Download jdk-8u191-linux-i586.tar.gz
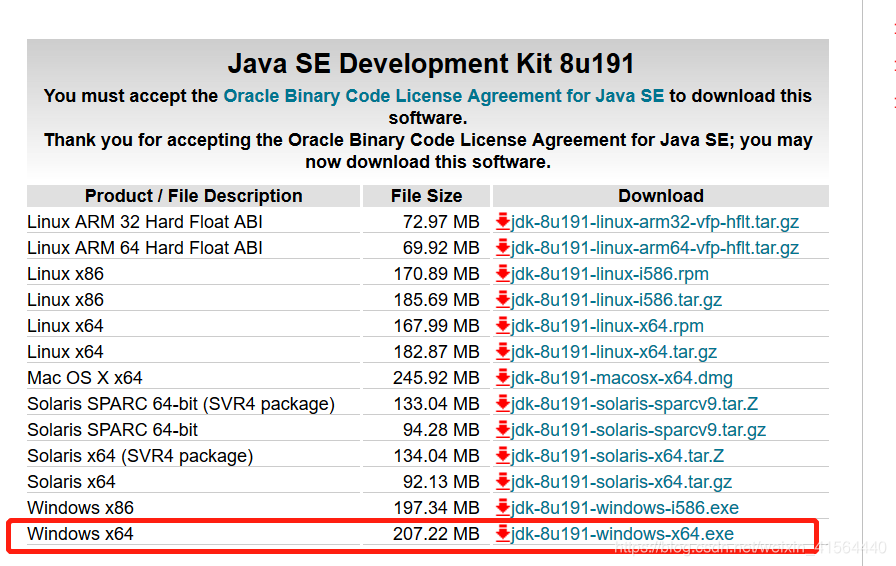The width and height of the screenshot is (896, 566). pyautogui.click(x=616, y=300)
